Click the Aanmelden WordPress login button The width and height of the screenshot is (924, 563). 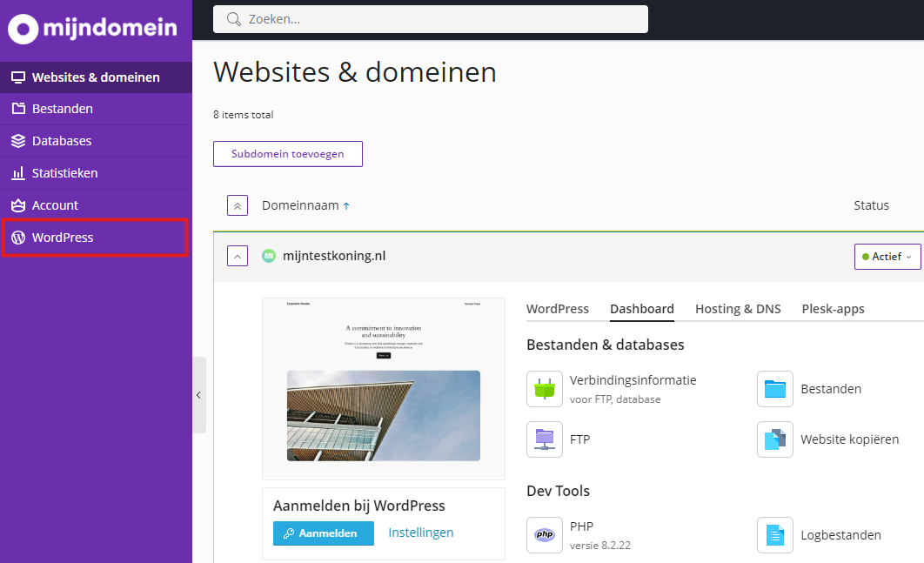(323, 533)
